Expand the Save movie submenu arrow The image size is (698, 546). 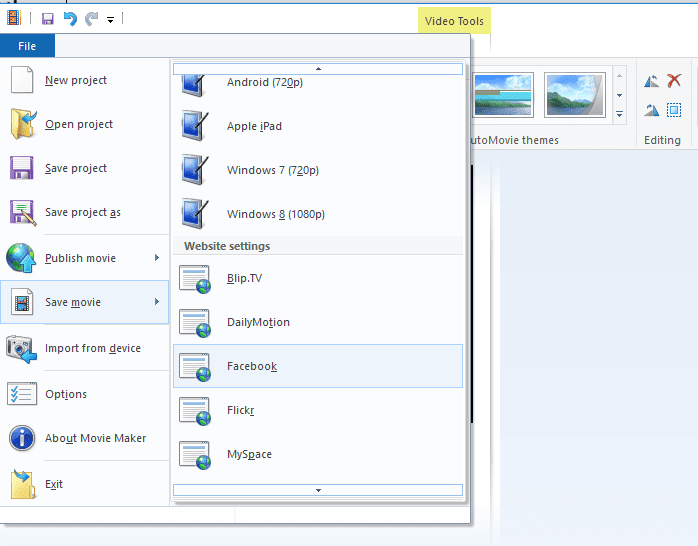[x=157, y=302]
